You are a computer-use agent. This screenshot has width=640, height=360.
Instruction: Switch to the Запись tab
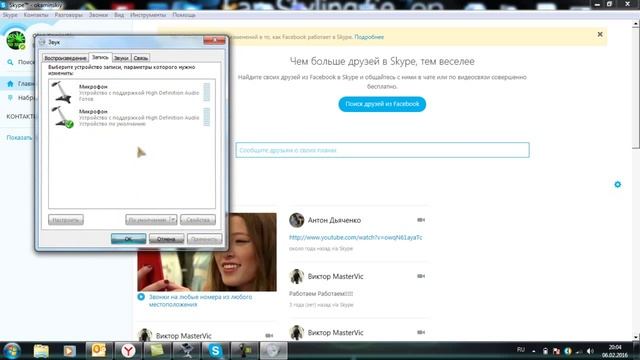click(100, 57)
